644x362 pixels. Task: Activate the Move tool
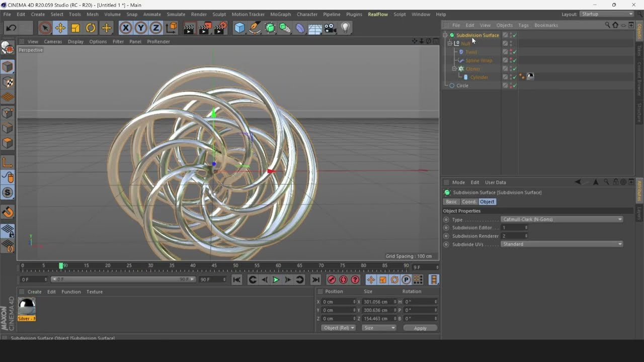[60, 28]
